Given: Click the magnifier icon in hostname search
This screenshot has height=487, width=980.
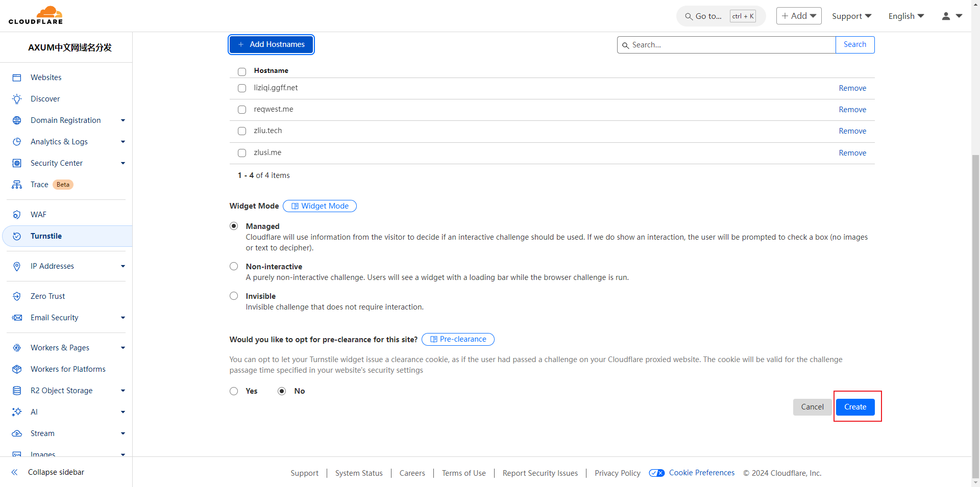Looking at the screenshot, I should point(625,45).
